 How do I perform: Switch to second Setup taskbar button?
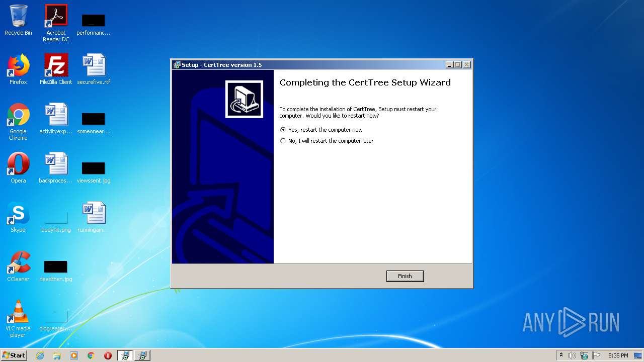[x=142, y=355]
